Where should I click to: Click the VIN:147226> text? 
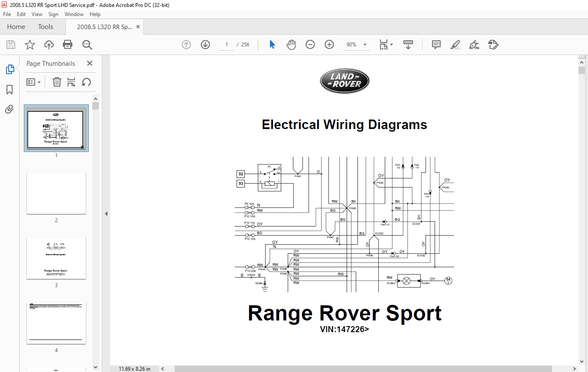point(344,329)
